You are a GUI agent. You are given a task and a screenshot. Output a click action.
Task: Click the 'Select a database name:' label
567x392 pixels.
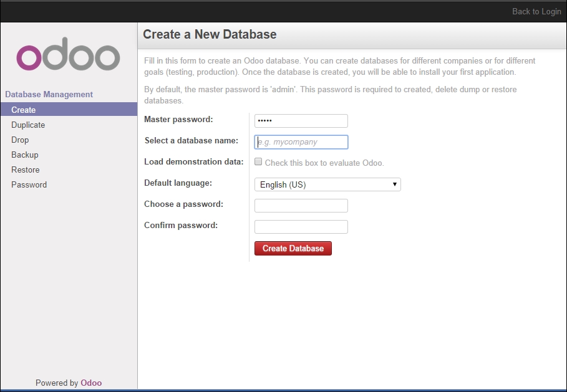(x=191, y=141)
